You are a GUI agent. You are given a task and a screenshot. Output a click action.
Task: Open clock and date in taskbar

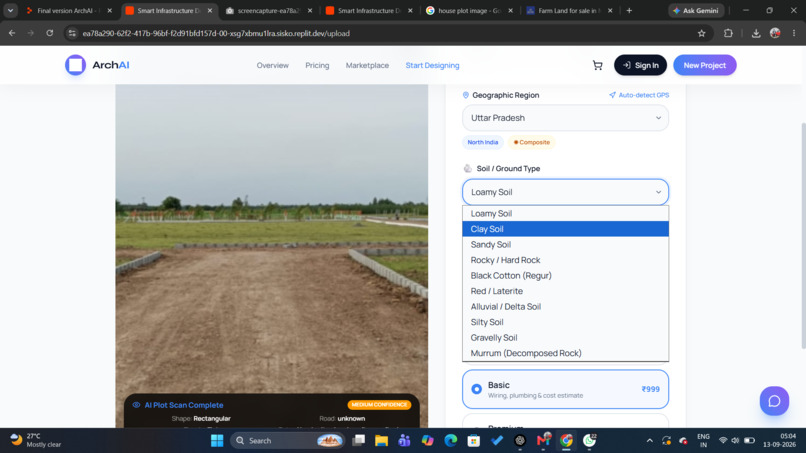point(779,440)
